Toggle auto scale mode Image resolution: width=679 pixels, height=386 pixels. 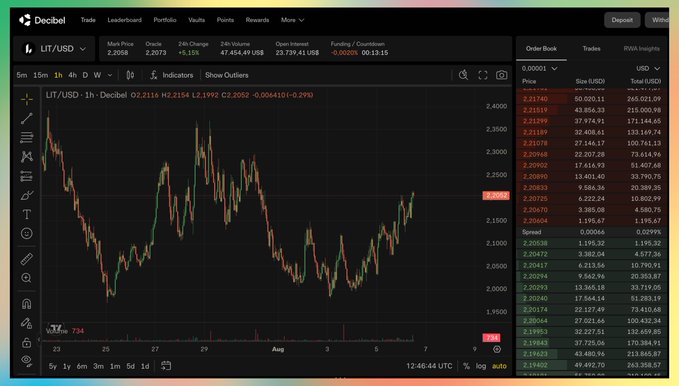click(499, 366)
